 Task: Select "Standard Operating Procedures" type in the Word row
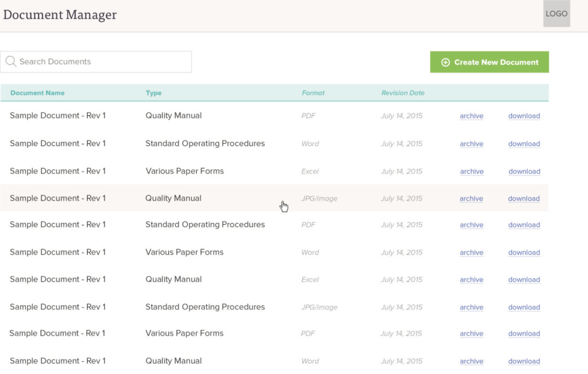[x=205, y=144]
